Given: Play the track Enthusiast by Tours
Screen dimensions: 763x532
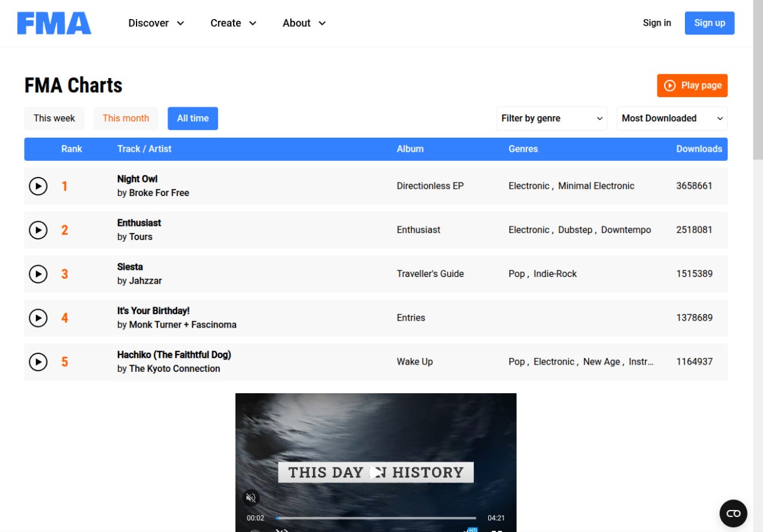Looking at the screenshot, I should (x=38, y=230).
